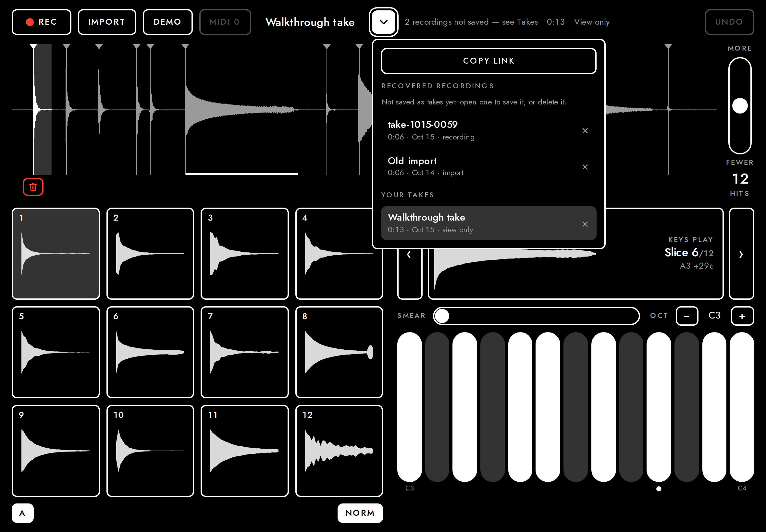Viewport: 766px width, 532px height.
Task: Trigger slice pad 8
Action: (339, 352)
